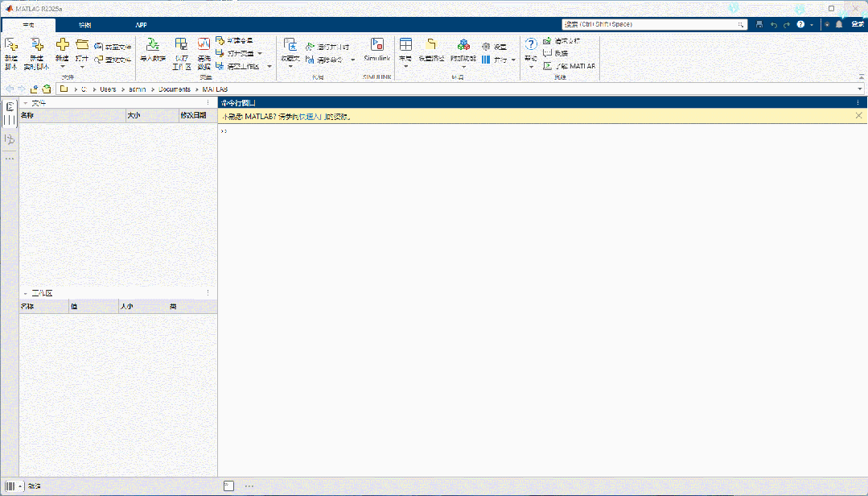868x496 pixels.
Task: Collapse the Files (文件) panel
Action: click(25, 103)
